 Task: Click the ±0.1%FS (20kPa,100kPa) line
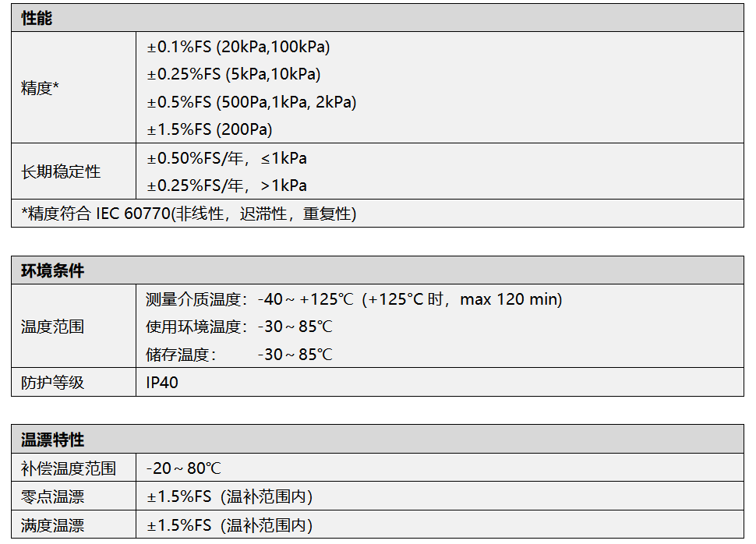coord(238,47)
